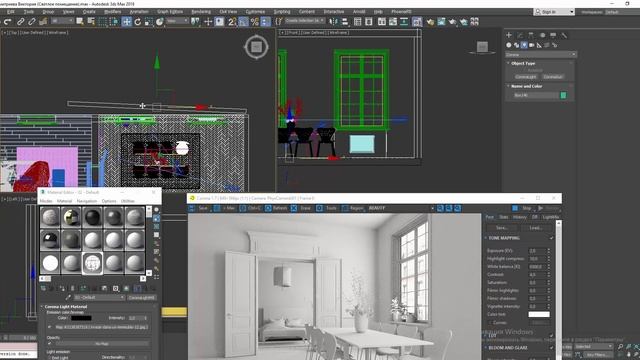Click the Render Production teapot icon
The width and height of the screenshot is (640, 360).
pos(452,22)
